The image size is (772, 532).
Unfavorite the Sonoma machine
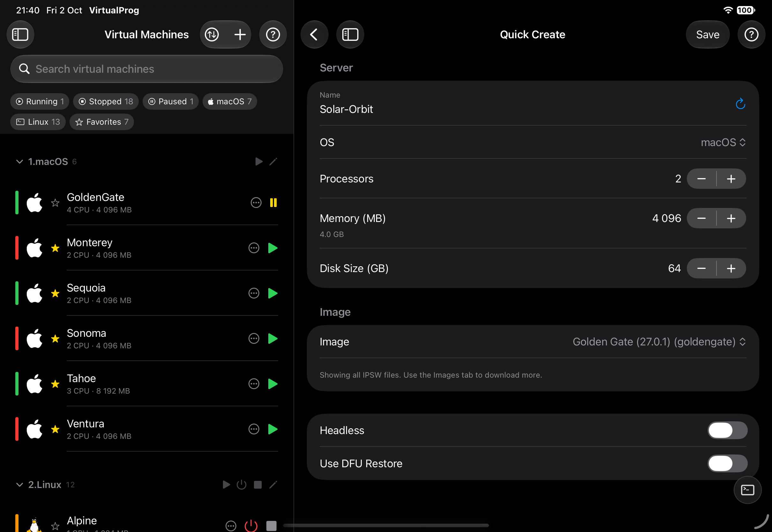coord(55,339)
